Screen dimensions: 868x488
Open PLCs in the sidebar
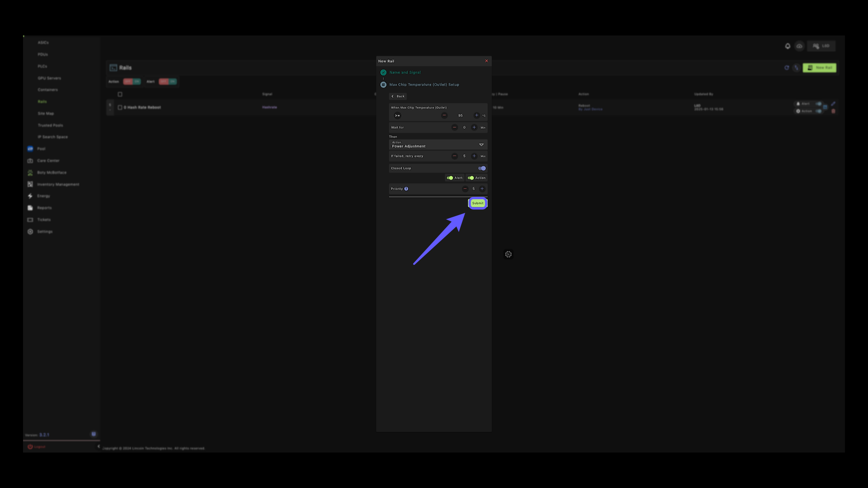coord(42,66)
